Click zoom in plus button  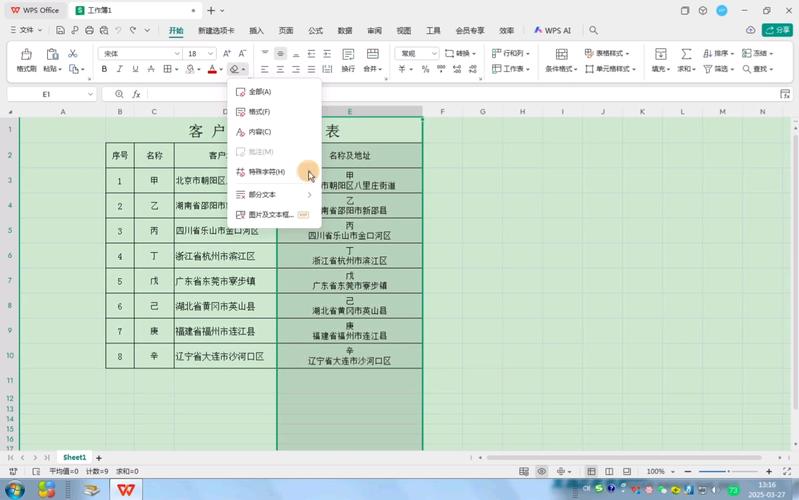768,471
